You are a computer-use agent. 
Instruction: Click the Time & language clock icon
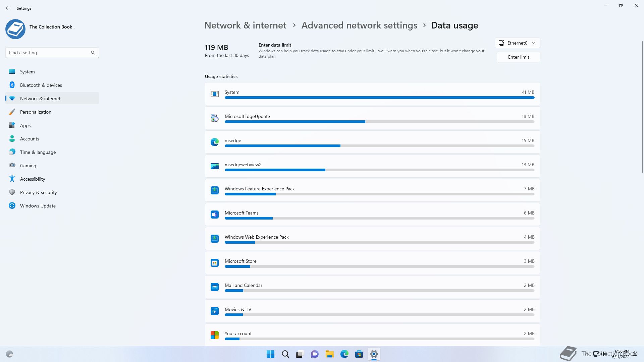(x=12, y=152)
